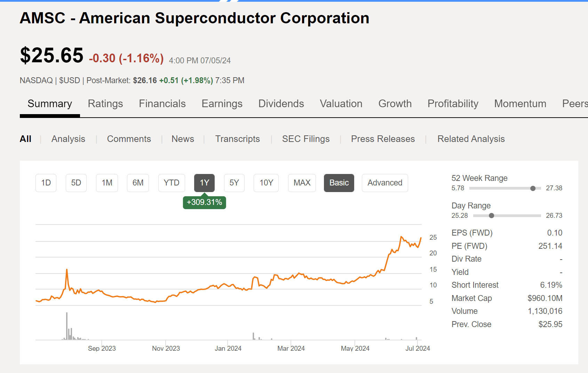Show only News items

tap(183, 139)
